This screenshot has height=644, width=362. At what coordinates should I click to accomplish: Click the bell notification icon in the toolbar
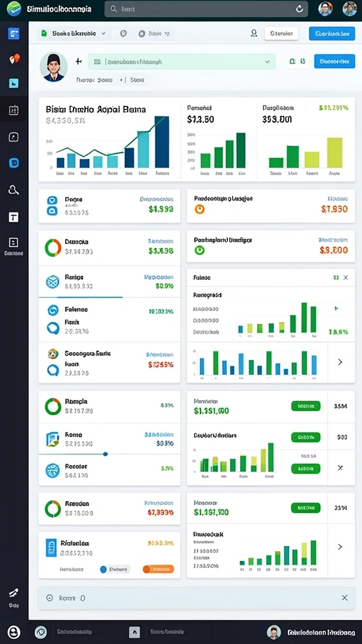click(x=254, y=33)
